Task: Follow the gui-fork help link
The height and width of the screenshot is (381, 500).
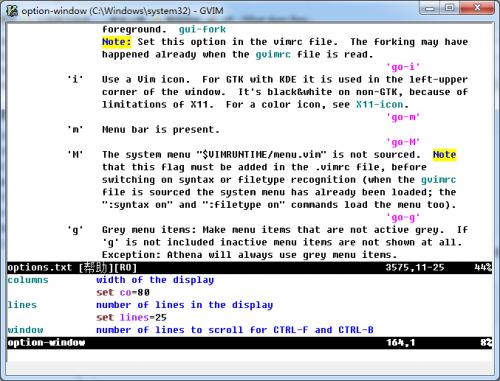Action: pos(202,29)
